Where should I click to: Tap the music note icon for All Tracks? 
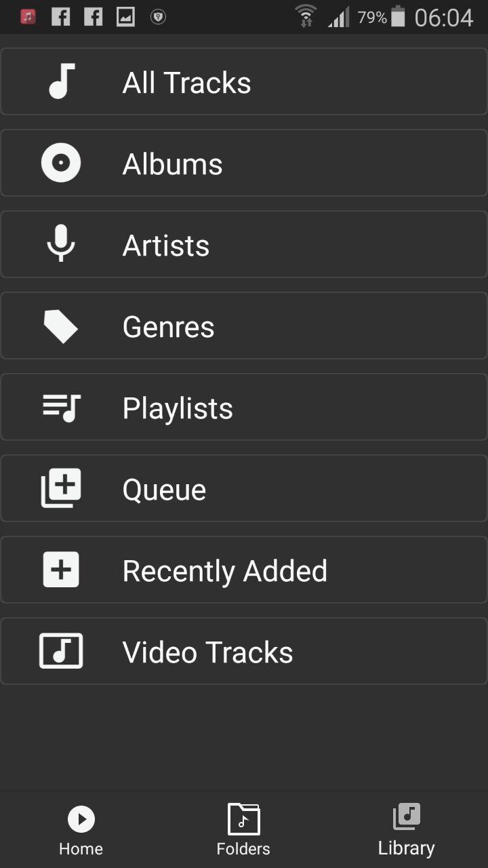61,81
